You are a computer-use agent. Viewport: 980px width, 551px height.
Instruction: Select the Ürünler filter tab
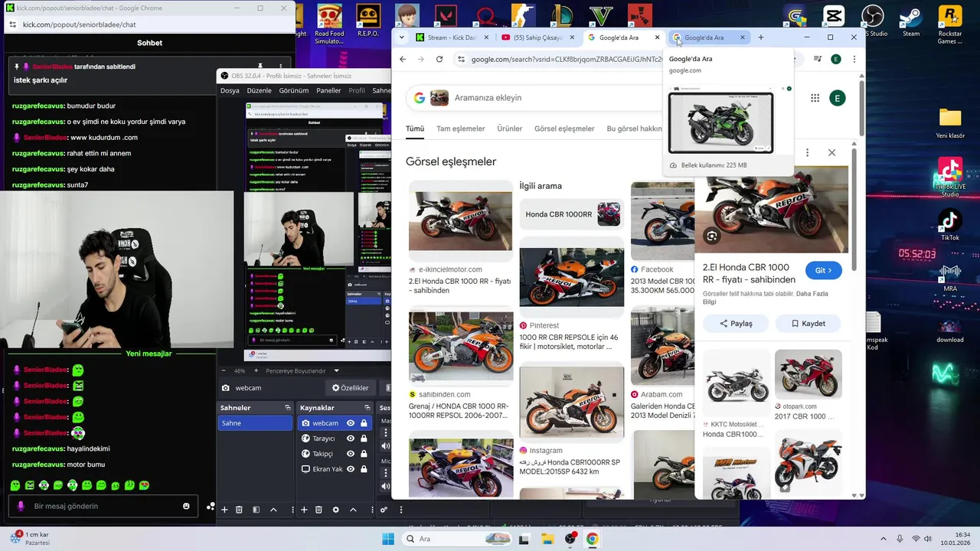[x=510, y=129]
